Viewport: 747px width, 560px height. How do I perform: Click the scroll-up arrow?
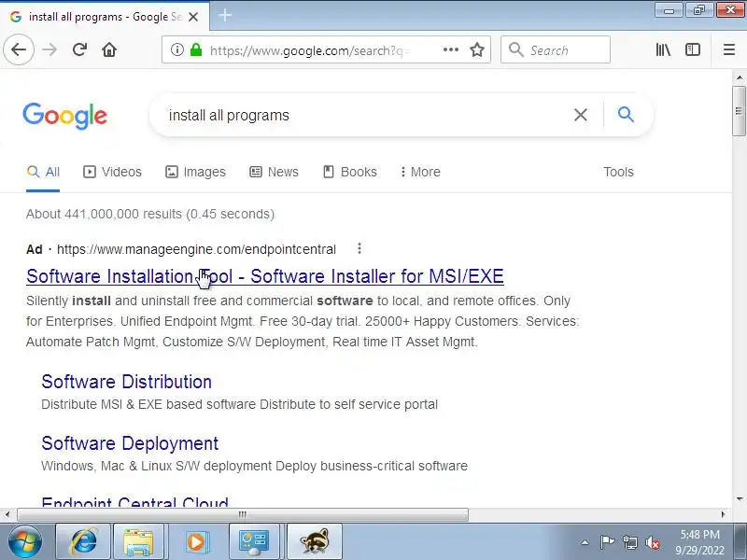(739, 77)
